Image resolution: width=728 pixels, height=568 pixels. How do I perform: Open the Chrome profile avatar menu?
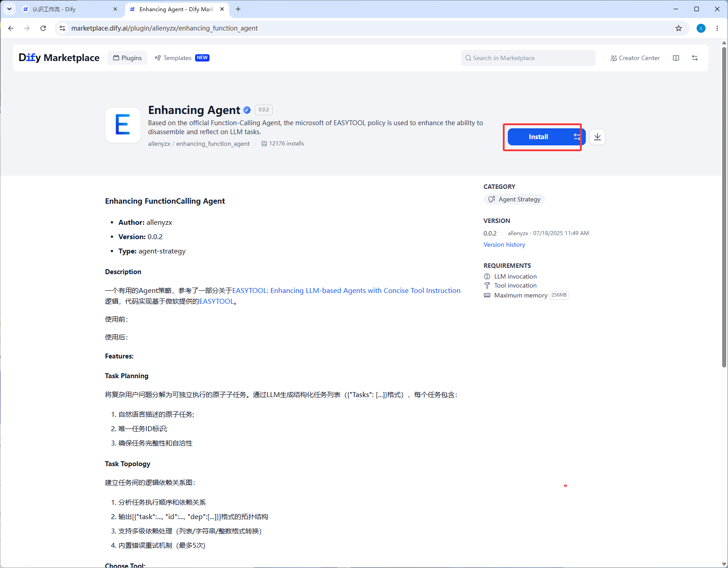point(701,28)
